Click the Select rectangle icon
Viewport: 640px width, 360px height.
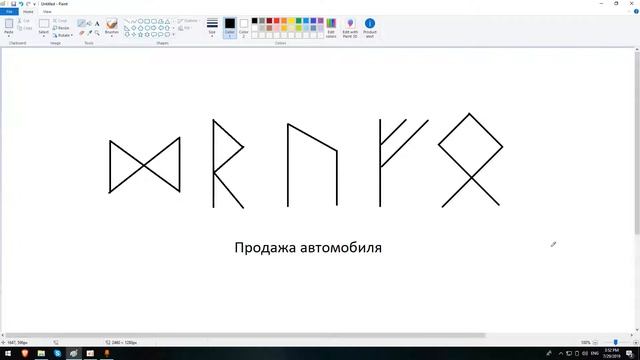44,24
